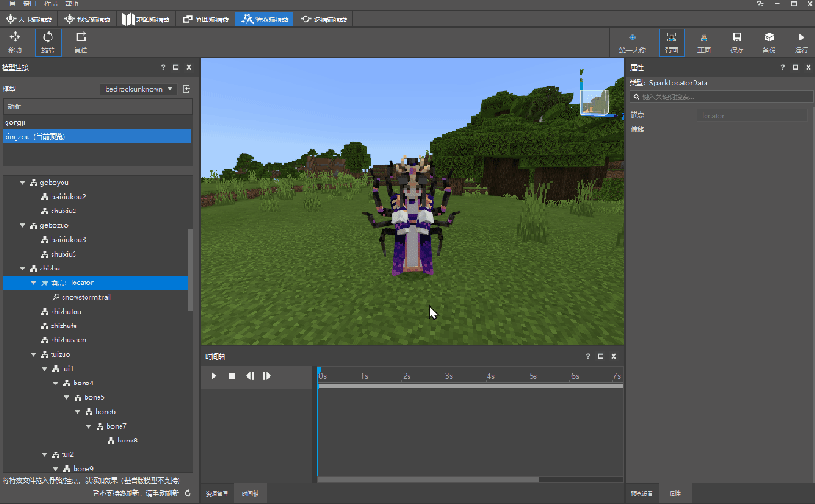Collapse the bone4 node
This screenshot has width=815, height=504.
pos(55,383)
